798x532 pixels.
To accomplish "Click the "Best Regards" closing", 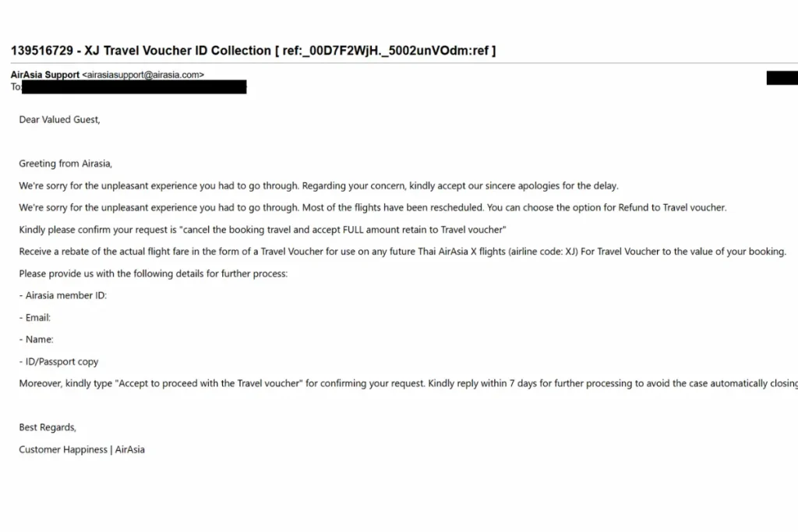I will point(48,428).
